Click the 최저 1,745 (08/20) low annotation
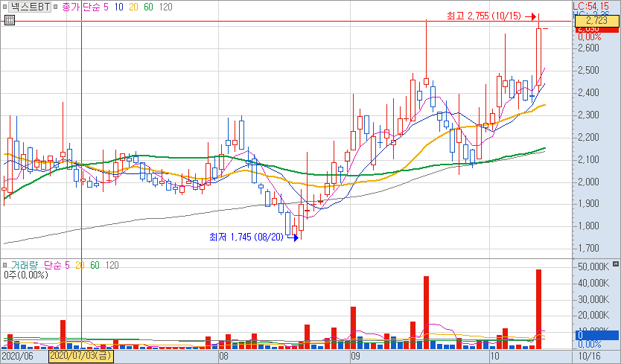Screen dimensions: 621x364 click(246, 237)
